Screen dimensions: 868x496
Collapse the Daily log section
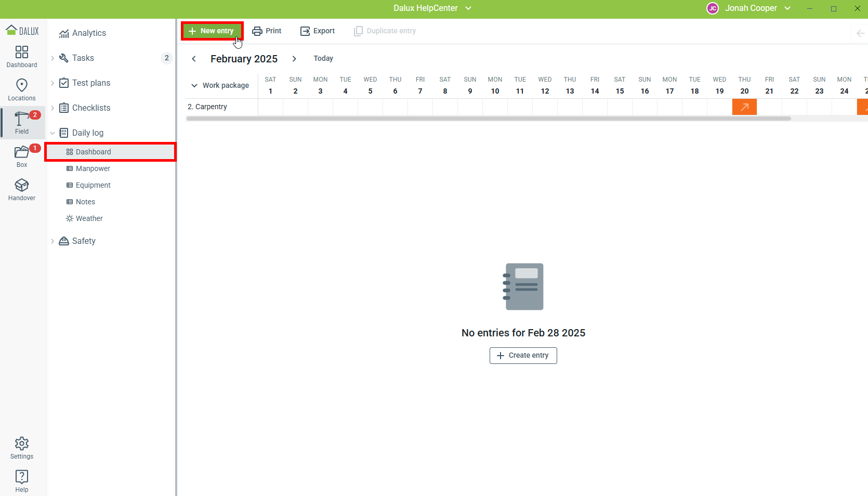point(52,133)
